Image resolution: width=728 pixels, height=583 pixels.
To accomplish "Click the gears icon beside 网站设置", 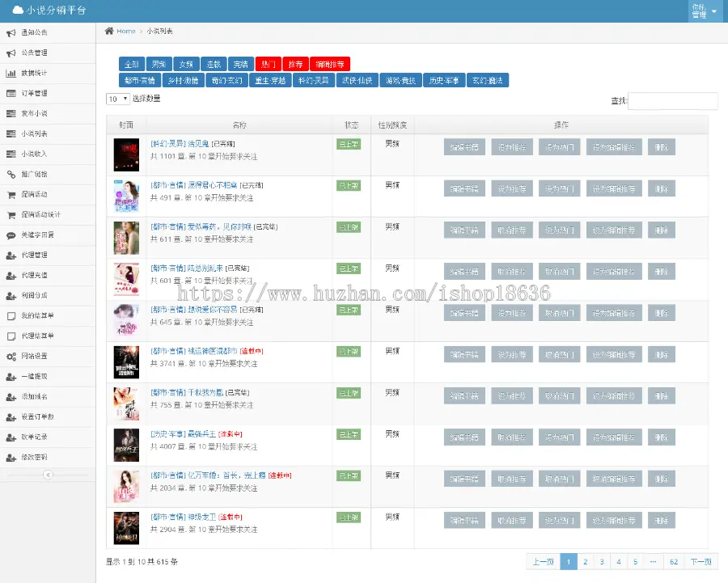I will (11, 357).
